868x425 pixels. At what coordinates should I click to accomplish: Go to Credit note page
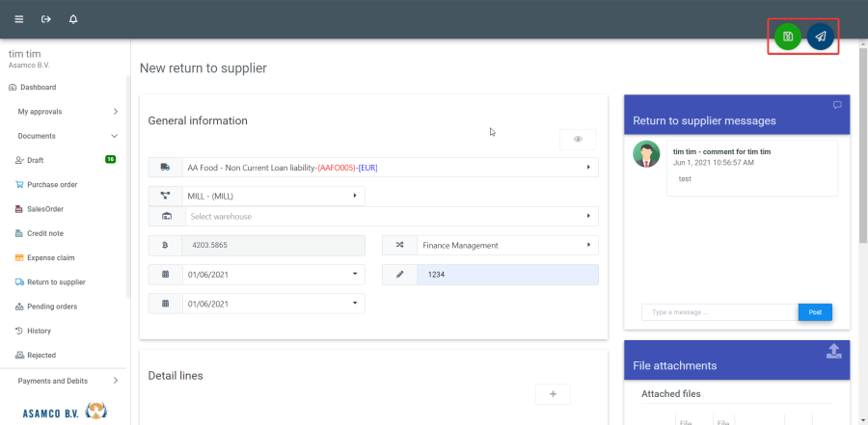pyautogui.click(x=47, y=233)
